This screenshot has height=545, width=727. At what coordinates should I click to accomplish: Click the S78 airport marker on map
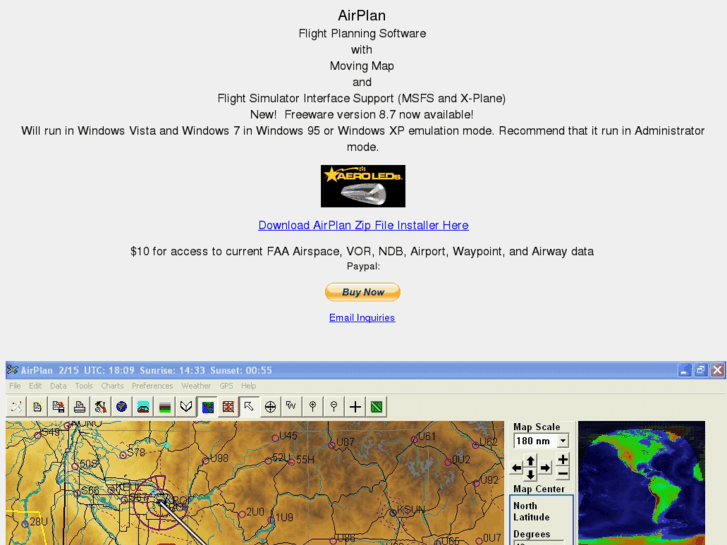point(123,455)
